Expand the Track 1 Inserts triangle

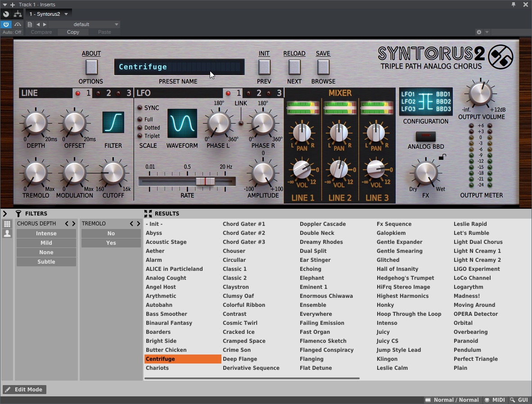point(5,5)
